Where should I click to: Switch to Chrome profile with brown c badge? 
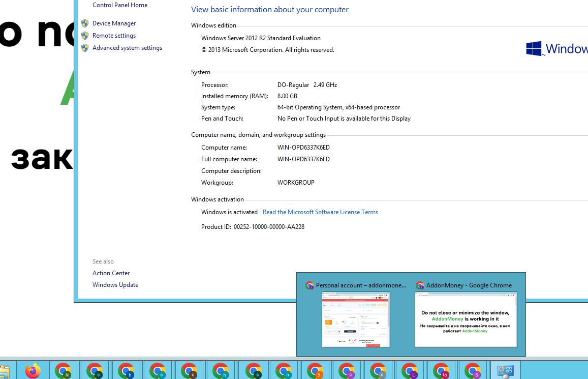(189, 371)
